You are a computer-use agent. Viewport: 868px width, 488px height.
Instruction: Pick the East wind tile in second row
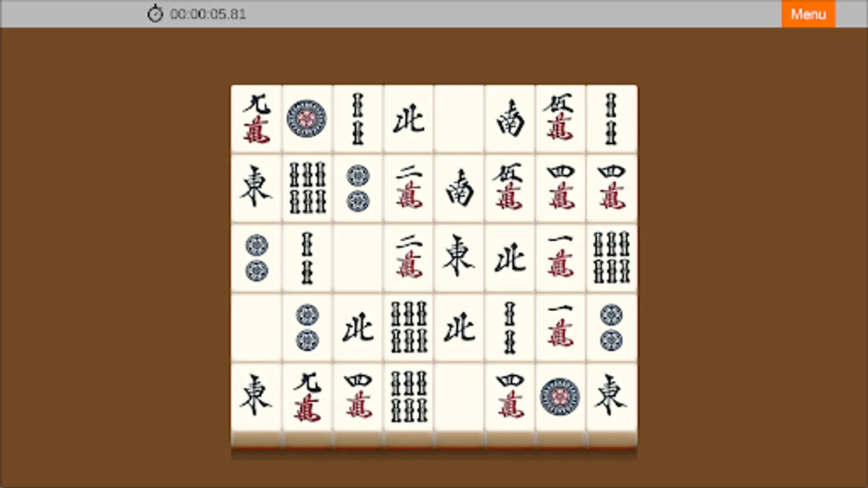click(x=256, y=188)
